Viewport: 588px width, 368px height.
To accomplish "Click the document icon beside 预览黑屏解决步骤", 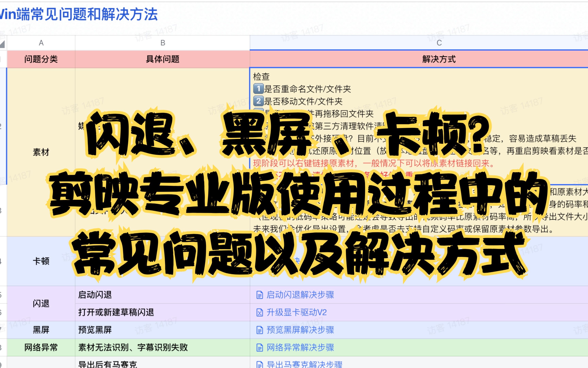I will click(x=260, y=330).
